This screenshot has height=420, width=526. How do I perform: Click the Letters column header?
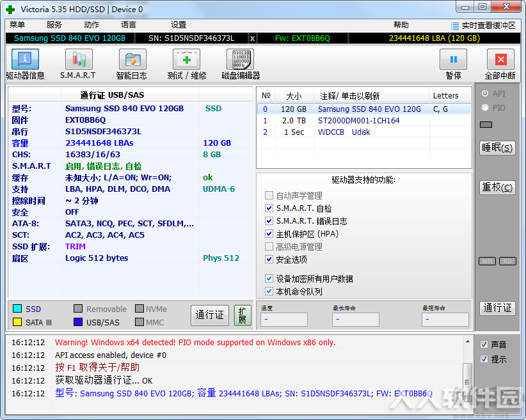[x=450, y=96]
